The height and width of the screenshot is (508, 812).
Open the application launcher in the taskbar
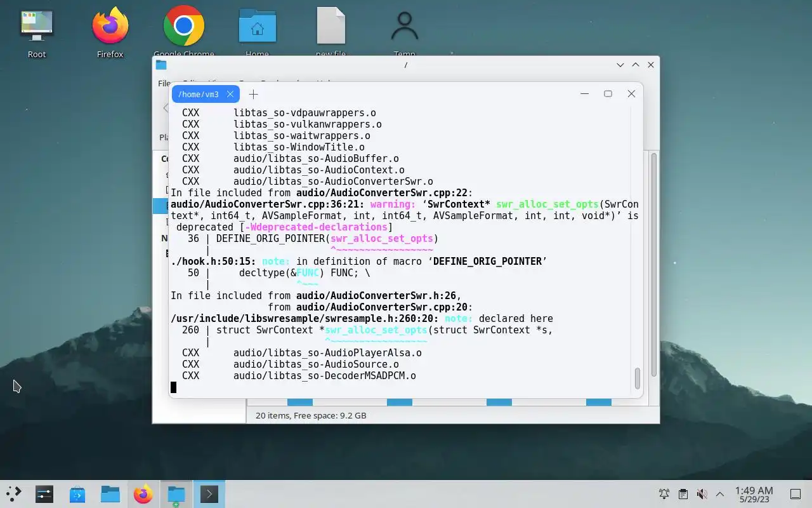tap(13, 494)
